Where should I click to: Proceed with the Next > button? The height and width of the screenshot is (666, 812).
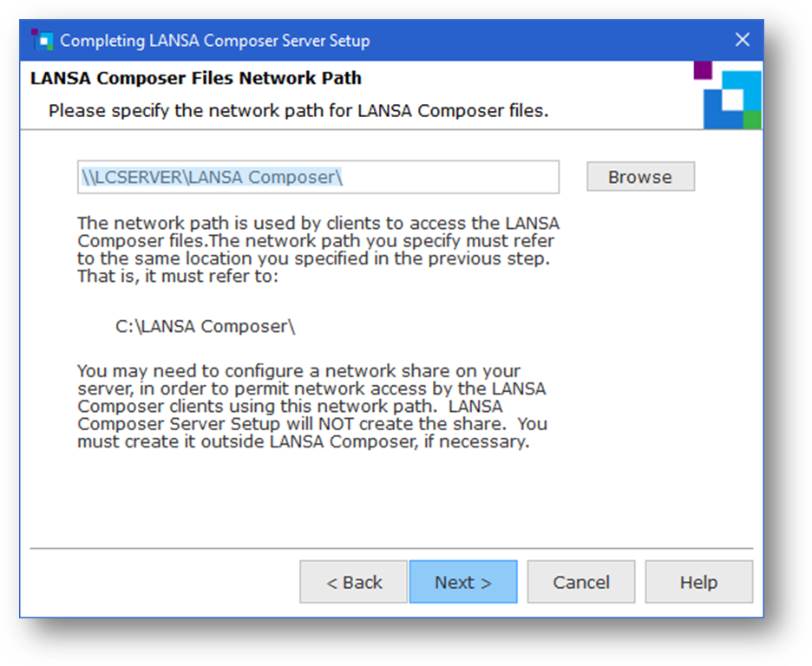(x=462, y=582)
